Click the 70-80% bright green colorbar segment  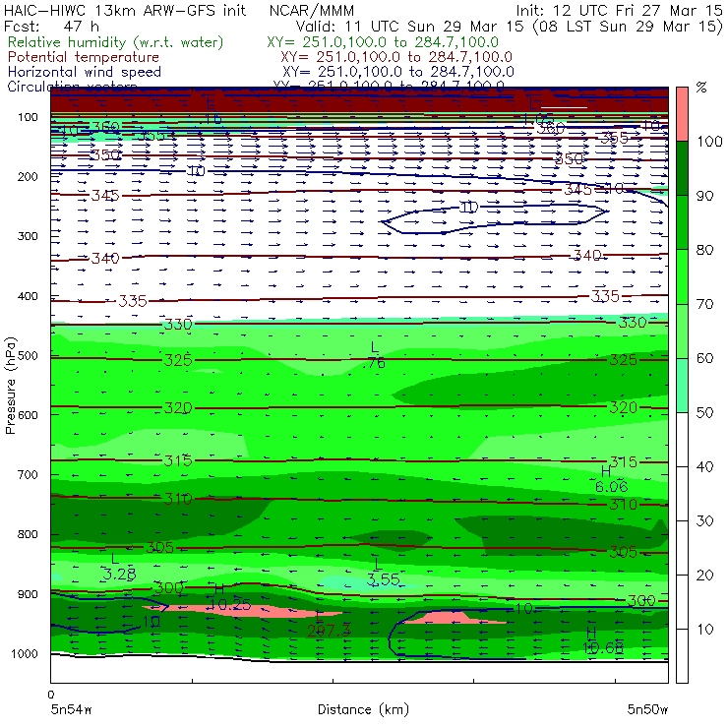point(682,276)
